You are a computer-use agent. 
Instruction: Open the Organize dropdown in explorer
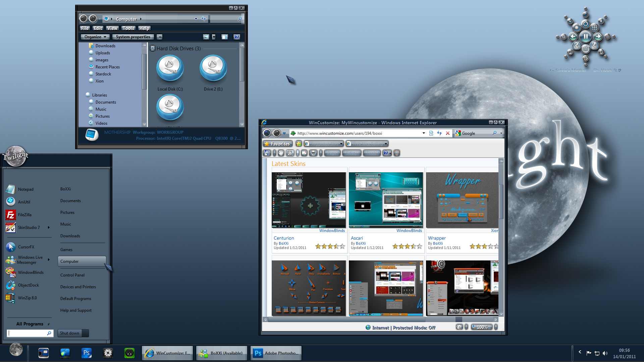95,37
